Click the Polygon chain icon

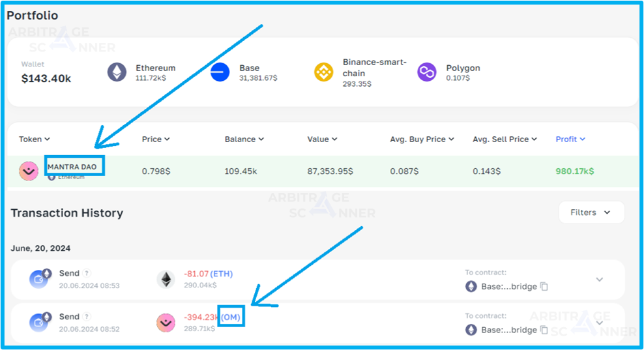tap(427, 73)
